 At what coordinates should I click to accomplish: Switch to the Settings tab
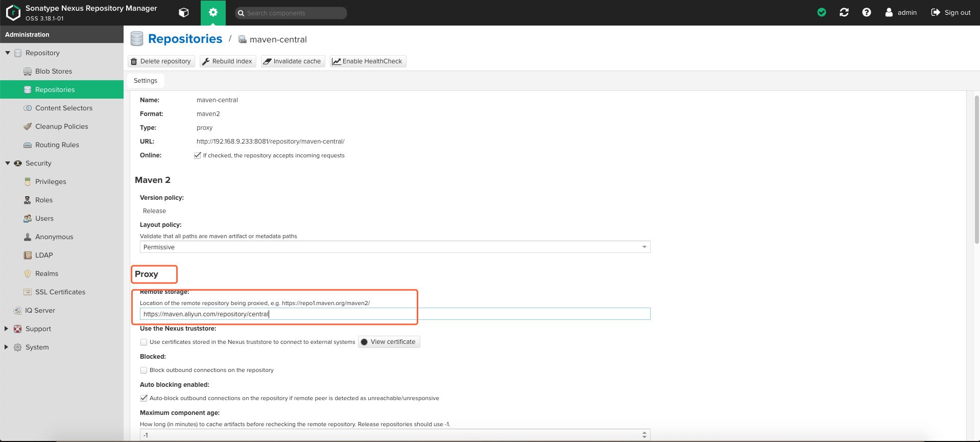click(x=146, y=81)
